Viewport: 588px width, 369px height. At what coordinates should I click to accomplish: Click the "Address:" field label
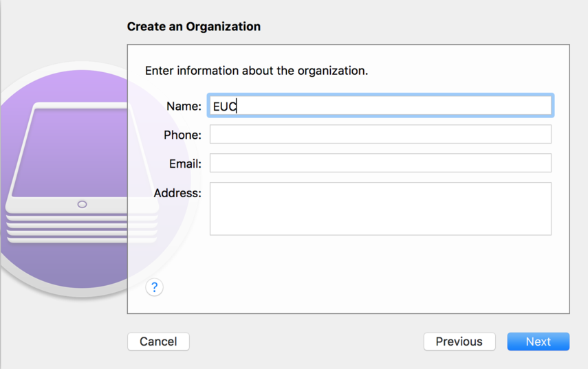coord(177,193)
